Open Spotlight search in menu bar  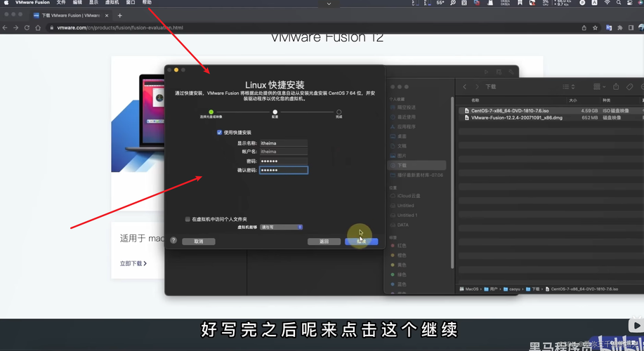point(619,3)
